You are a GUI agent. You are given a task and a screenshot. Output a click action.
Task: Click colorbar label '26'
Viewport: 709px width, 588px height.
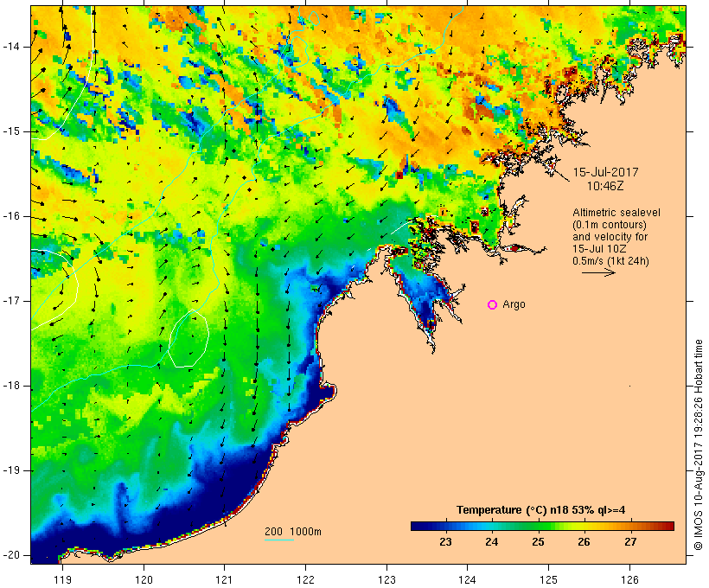pos(584,542)
